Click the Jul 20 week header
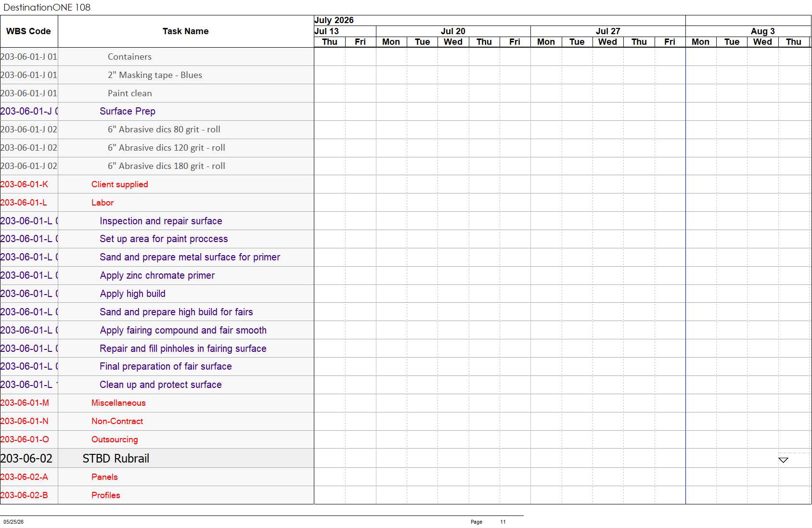 coord(453,31)
